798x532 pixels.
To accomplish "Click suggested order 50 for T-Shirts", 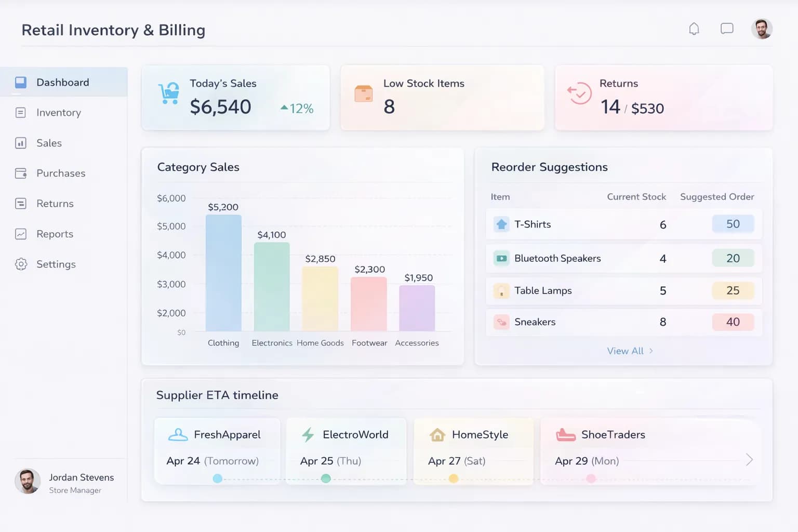I will pos(733,224).
